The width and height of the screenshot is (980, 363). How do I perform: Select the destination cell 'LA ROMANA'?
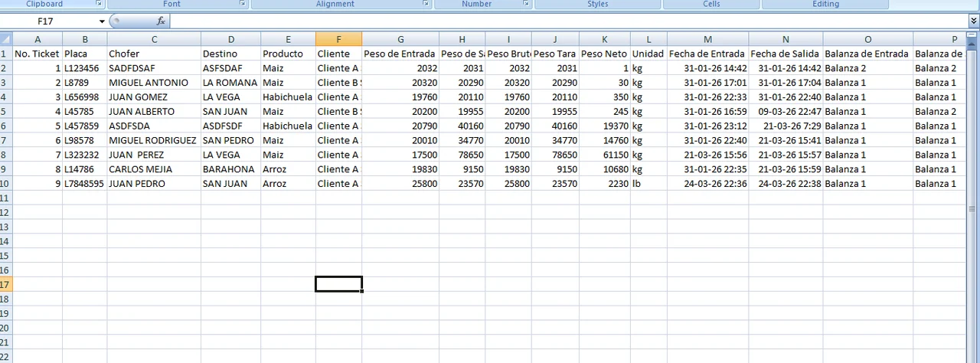pyautogui.click(x=230, y=83)
